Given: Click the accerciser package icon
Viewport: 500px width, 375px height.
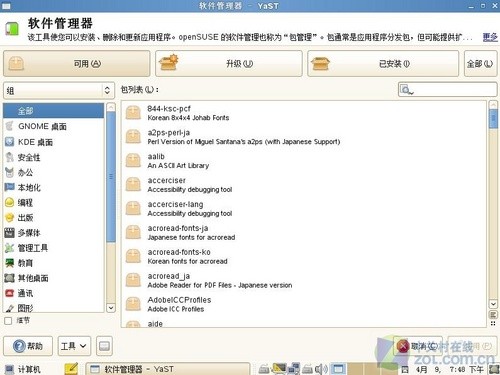Looking at the screenshot, I should 133,185.
